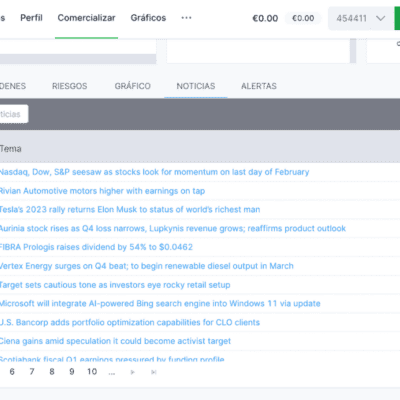Image resolution: width=400 pixels, height=400 pixels.
Task: Switch to the NOTICIAS tab
Action: (196, 86)
